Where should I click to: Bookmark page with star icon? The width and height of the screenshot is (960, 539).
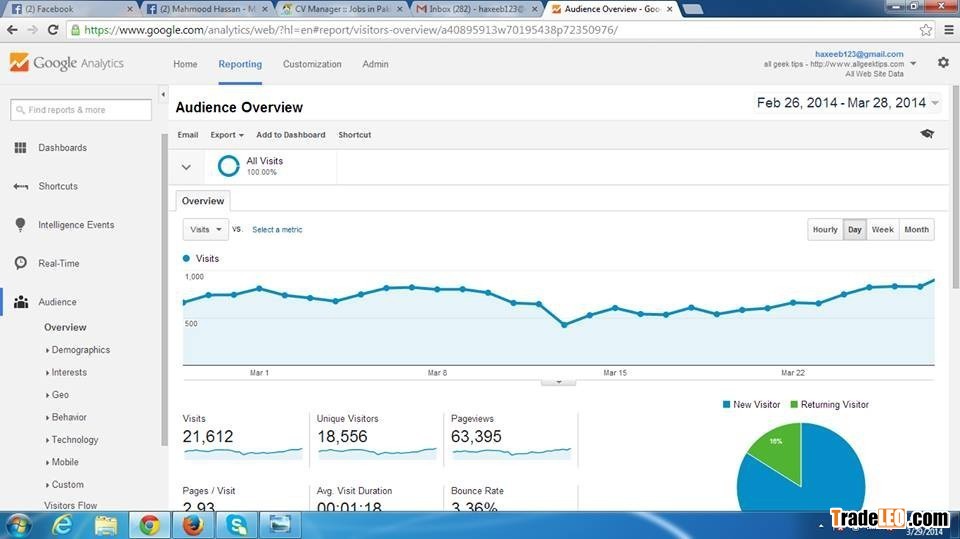point(926,29)
